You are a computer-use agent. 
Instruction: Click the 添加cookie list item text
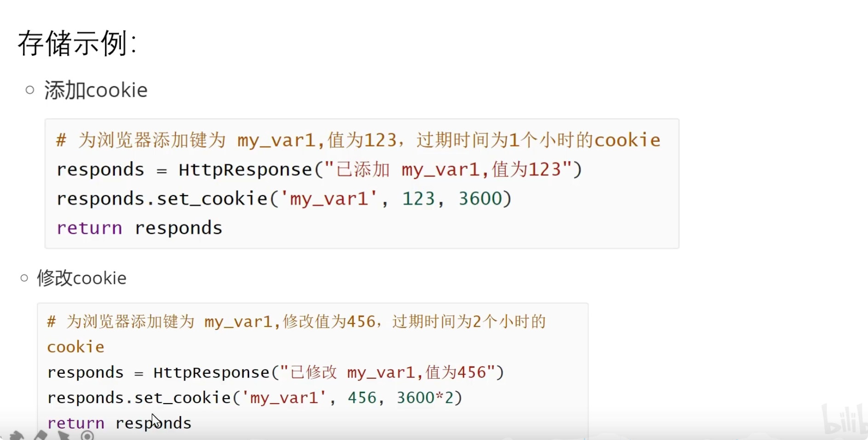point(96,90)
